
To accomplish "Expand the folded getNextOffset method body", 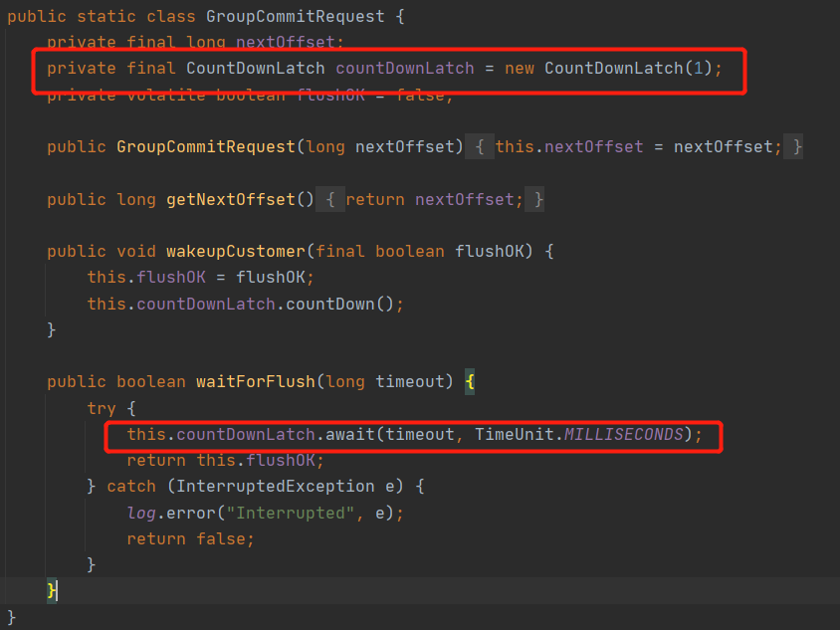I will [x=330, y=200].
